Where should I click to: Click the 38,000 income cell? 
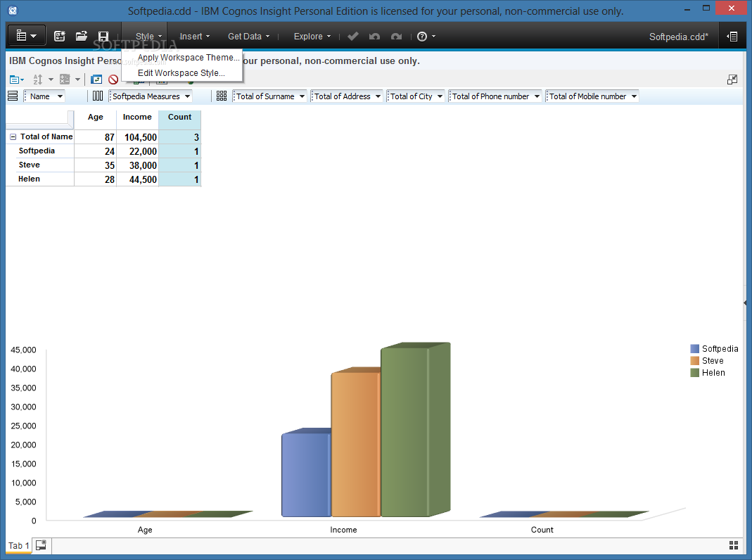click(138, 165)
